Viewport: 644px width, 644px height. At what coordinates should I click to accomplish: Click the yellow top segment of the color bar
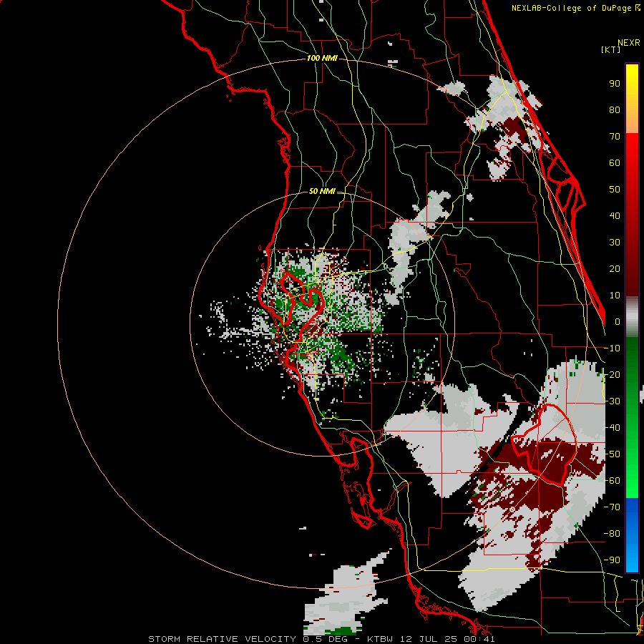coord(632,99)
